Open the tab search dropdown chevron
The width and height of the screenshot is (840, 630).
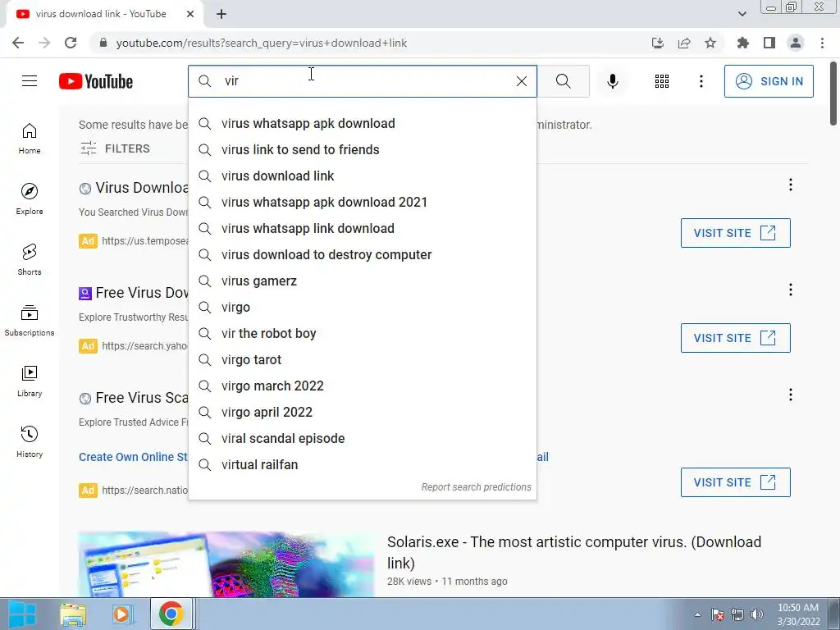click(x=742, y=14)
